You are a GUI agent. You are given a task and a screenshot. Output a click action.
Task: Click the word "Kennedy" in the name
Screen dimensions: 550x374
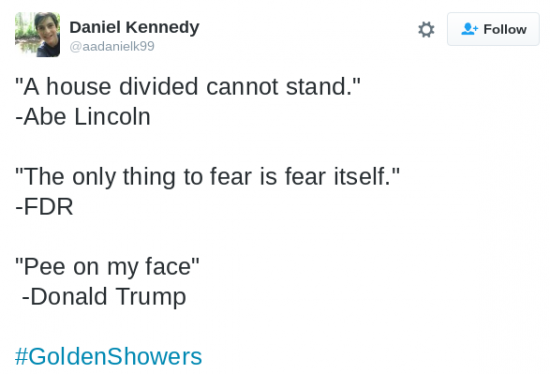(x=162, y=27)
